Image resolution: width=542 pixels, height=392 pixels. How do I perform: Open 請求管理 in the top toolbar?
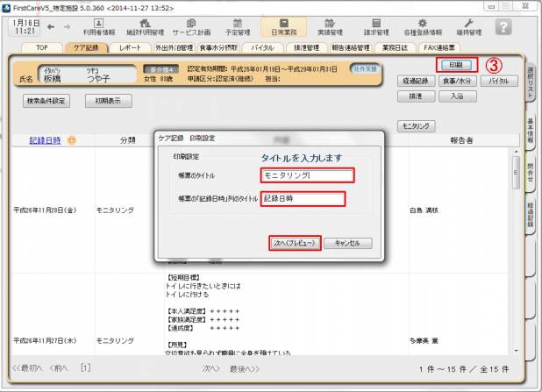(x=375, y=26)
